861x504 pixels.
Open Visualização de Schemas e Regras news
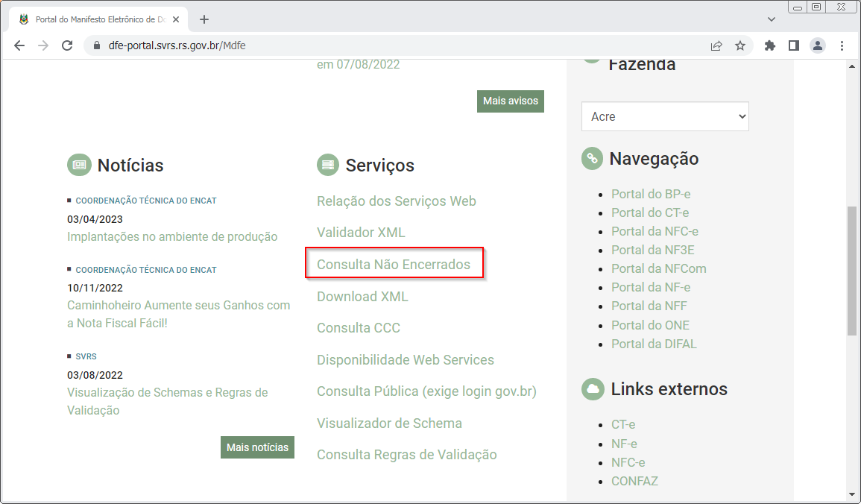point(168,401)
